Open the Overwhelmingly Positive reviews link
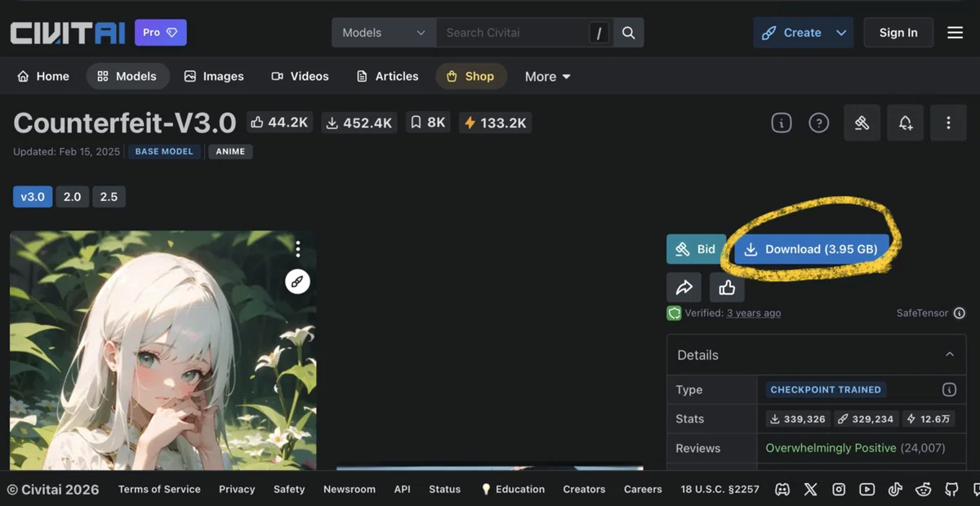Viewport: 980px width, 506px height. [x=831, y=448]
